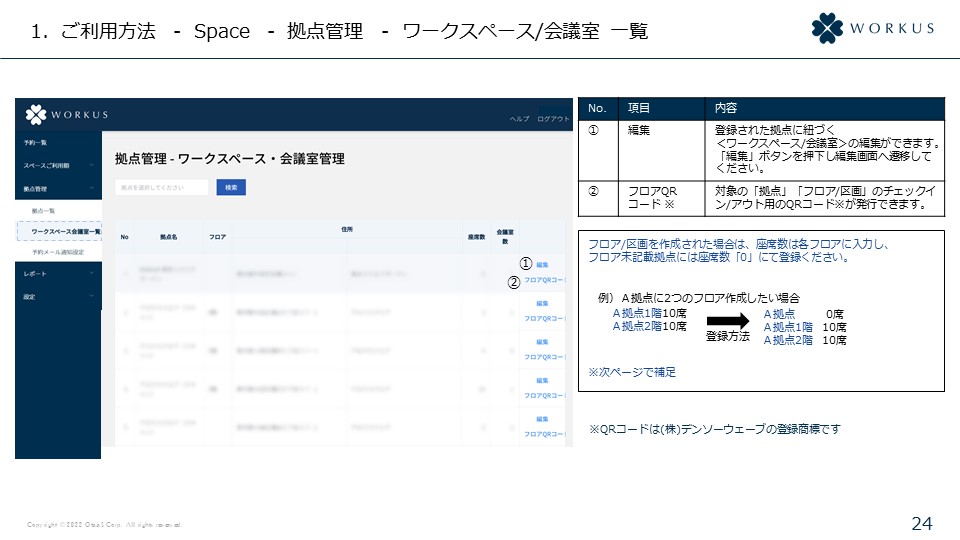Expand the 設定 chevron
This screenshot has width=960, height=540.
[92, 296]
